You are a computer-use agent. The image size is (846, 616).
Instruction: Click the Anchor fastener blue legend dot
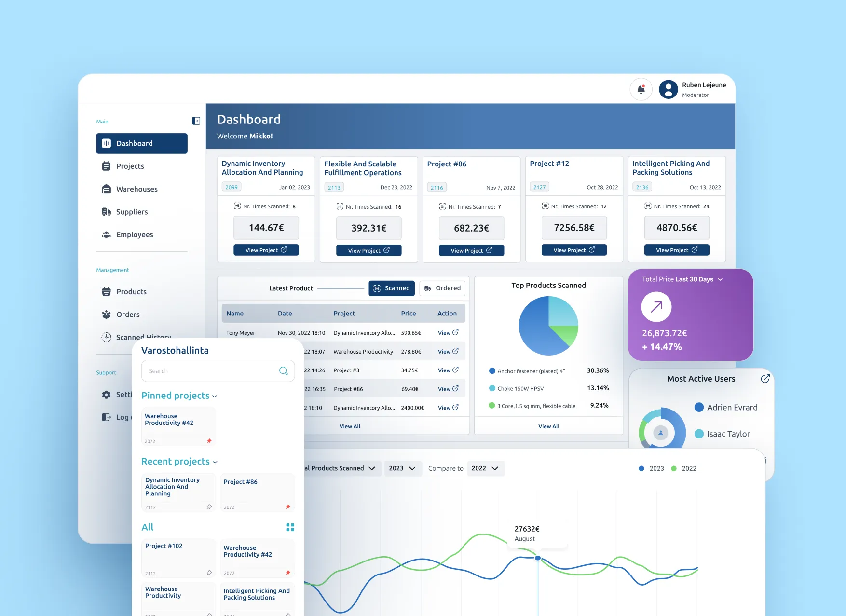[x=492, y=371]
